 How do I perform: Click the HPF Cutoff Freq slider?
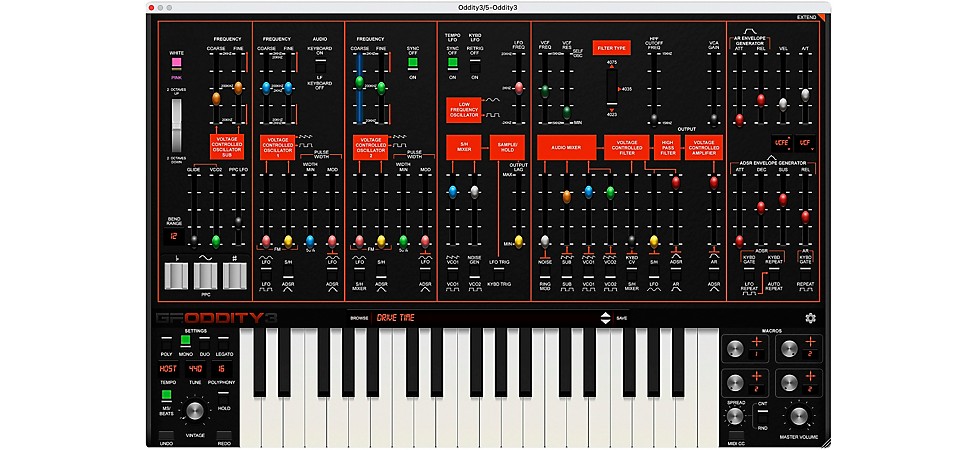(654, 88)
